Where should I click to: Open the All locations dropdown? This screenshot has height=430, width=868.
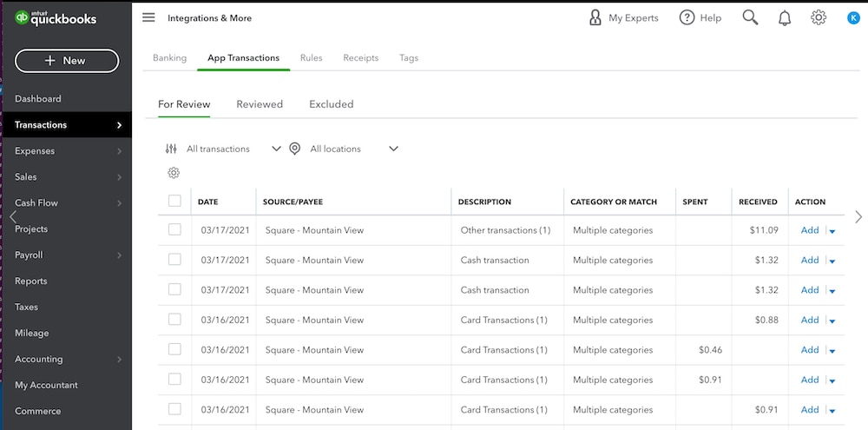pos(344,149)
